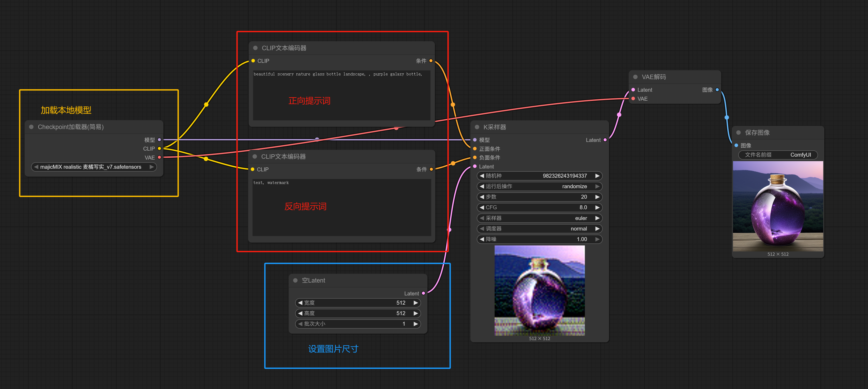Click the saved purple bottle image preview
This screenshot has height=389, width=868.
778,206
